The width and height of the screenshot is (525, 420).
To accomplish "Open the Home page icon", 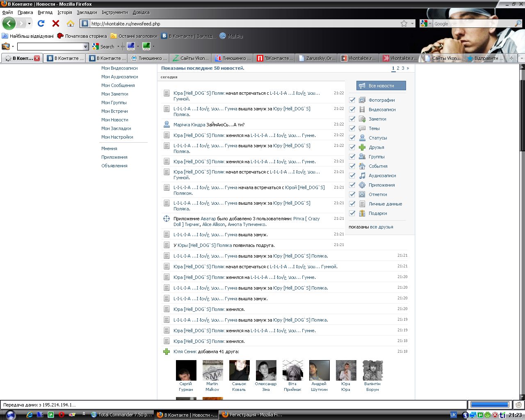I will pos(71,23).
